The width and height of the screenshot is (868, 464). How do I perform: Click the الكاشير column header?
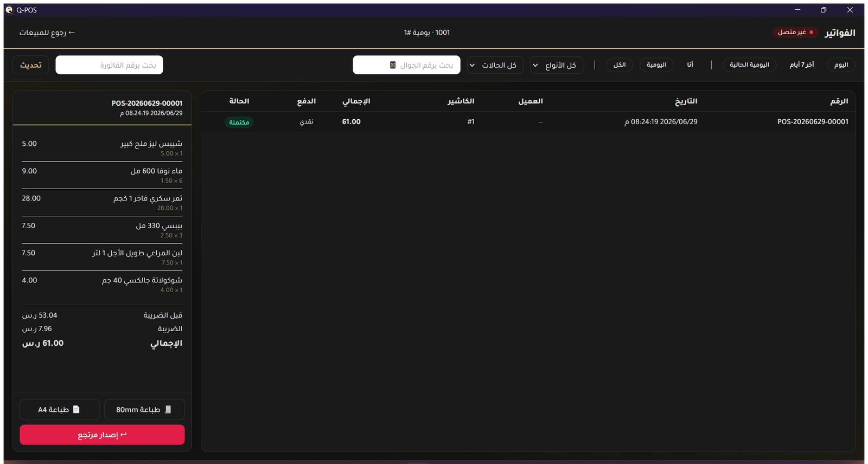pyautogui.click(x=461, y=101)
